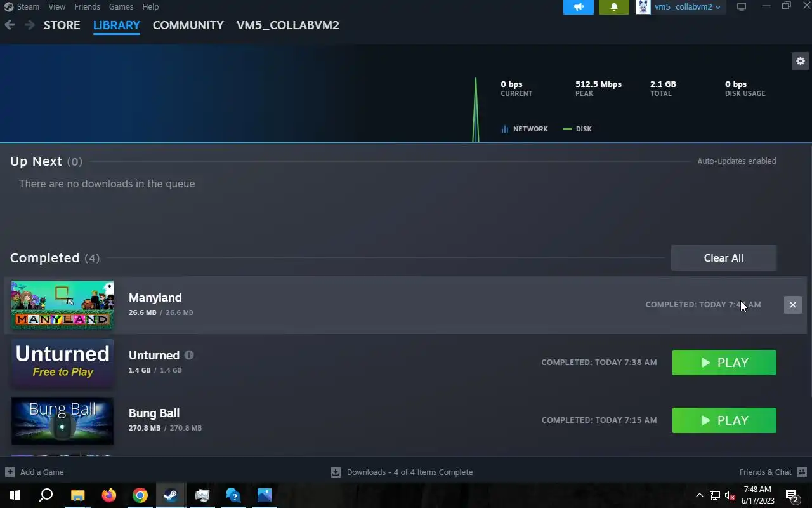Open the Photos taskbar app
The image size is (812, 508).
264,495
